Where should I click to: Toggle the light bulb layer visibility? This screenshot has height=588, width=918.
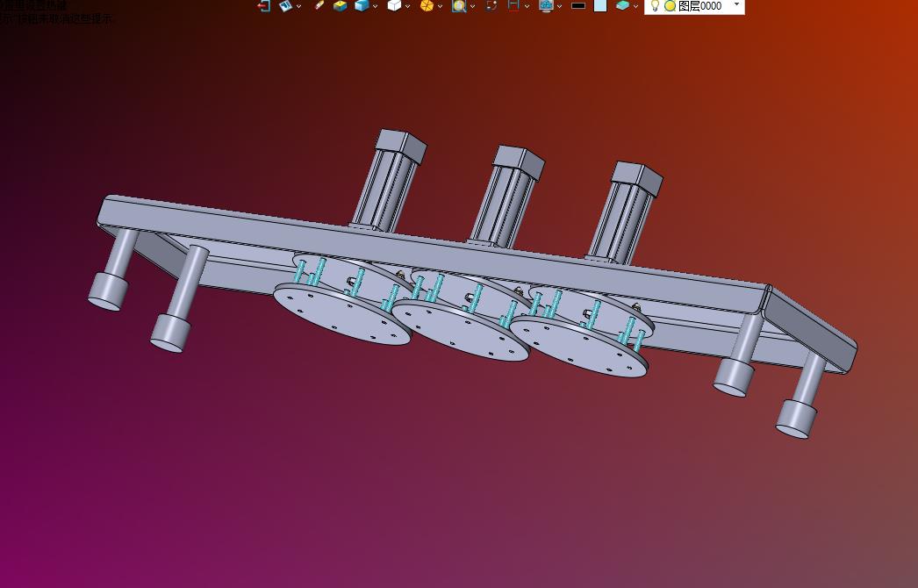655,6
